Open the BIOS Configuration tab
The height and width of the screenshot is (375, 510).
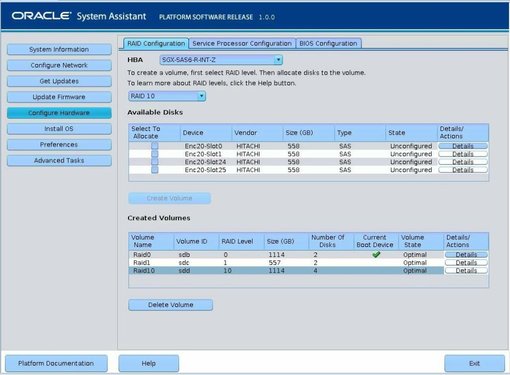pyautogui.click(x=328, y=44)
